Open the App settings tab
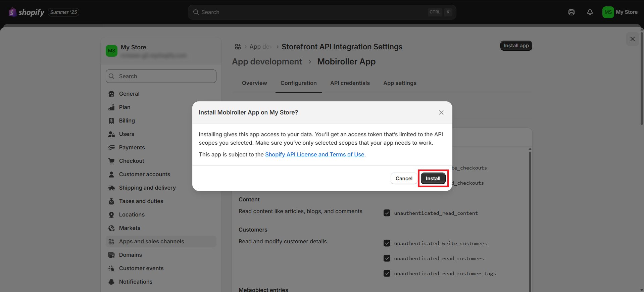Screen dimensions: 644x292 [x=400, y=83]
